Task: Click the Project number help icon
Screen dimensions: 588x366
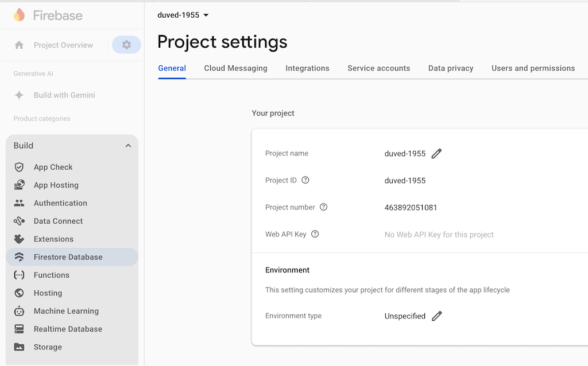Action: point(323,207)
